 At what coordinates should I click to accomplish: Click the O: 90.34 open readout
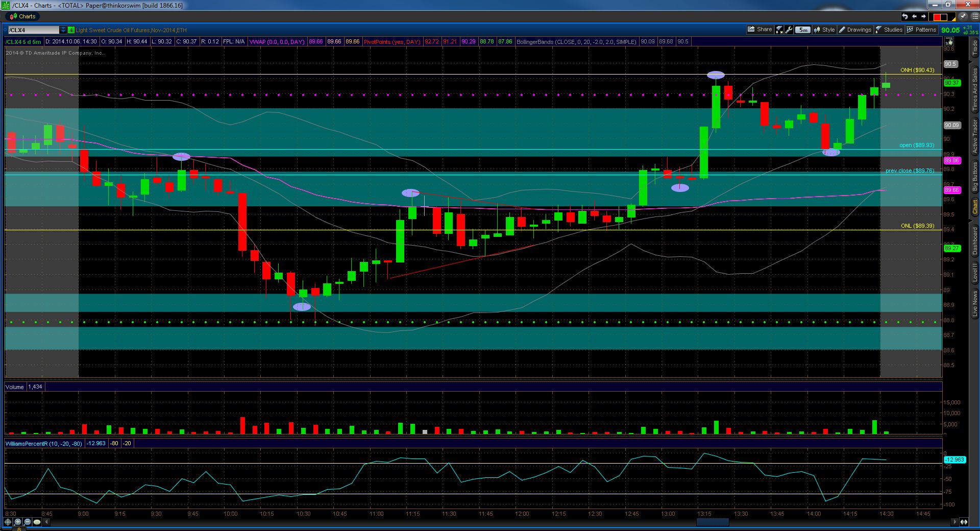(x=112, y=42)
